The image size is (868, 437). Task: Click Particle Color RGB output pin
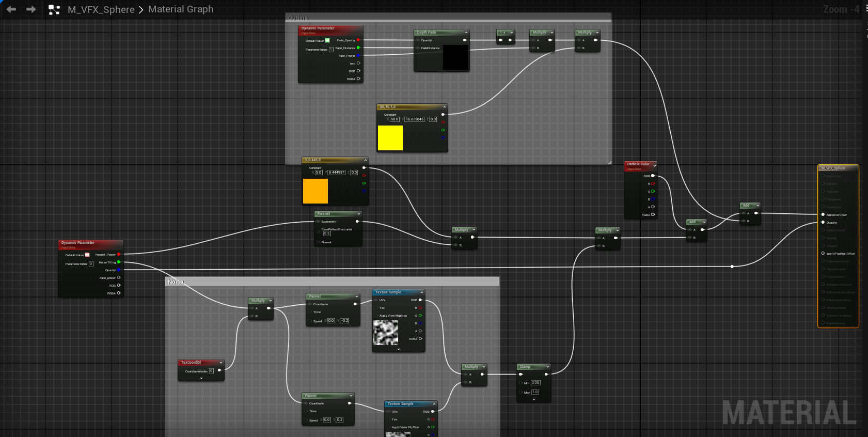pos(653,176)
